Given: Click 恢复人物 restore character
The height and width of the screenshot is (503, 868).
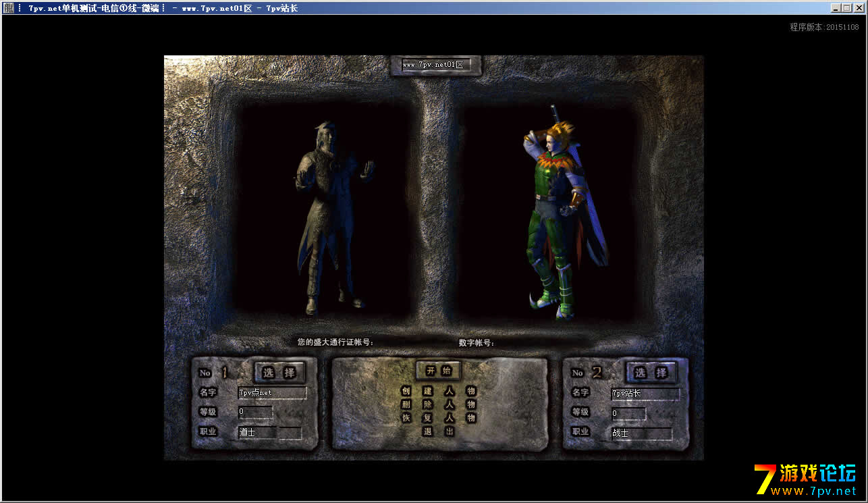Looking at the screenshot, I should click(x=439, y=418).
